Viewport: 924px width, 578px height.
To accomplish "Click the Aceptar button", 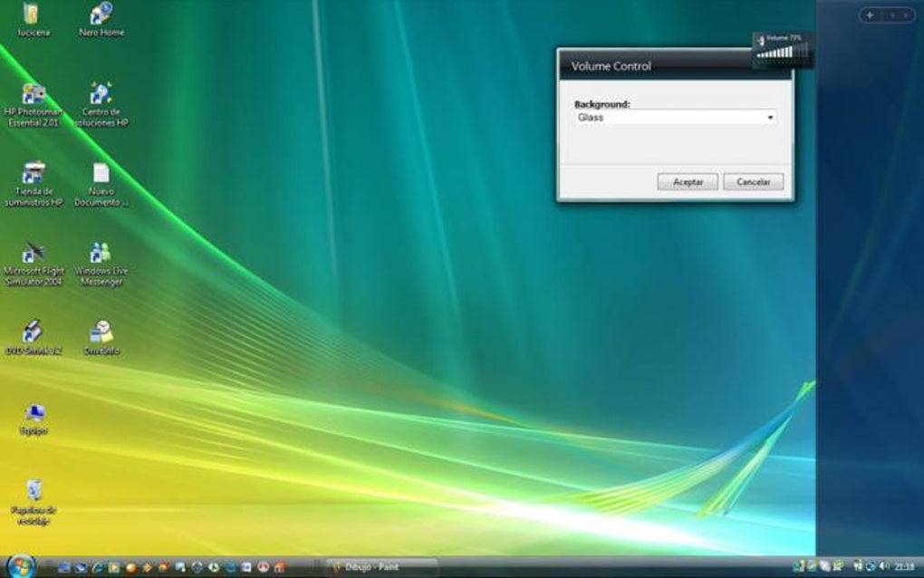I will tap(688, 182).
